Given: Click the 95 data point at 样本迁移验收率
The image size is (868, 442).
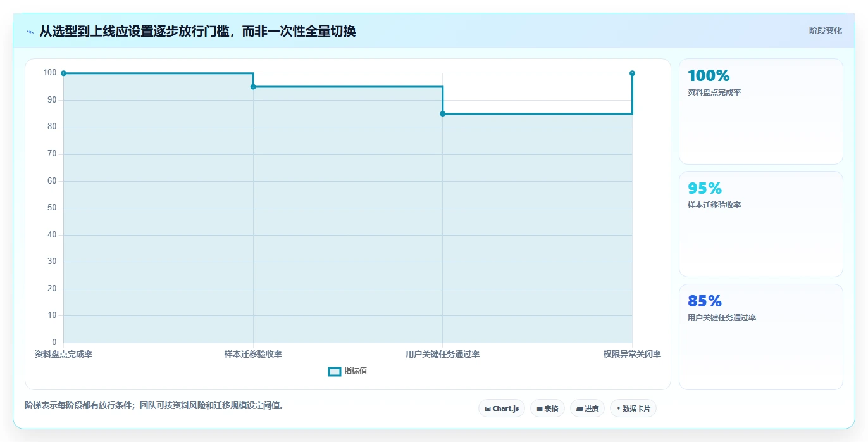Looking at the screenshot, I should [x=253, y=87].
